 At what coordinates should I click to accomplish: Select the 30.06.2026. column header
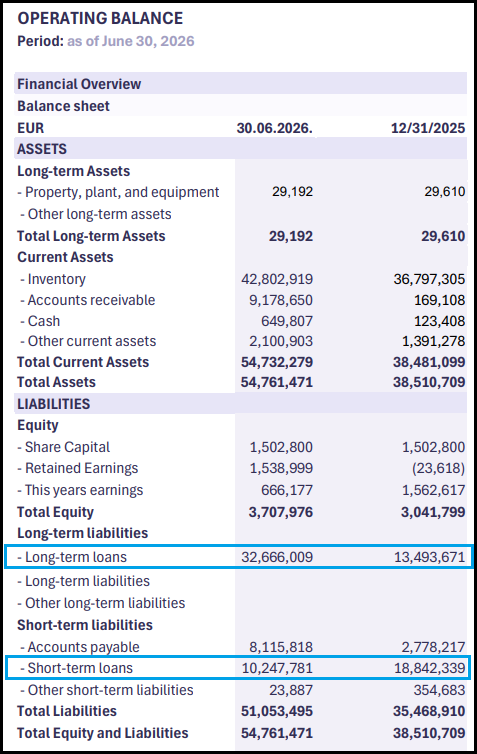point(275,128)
